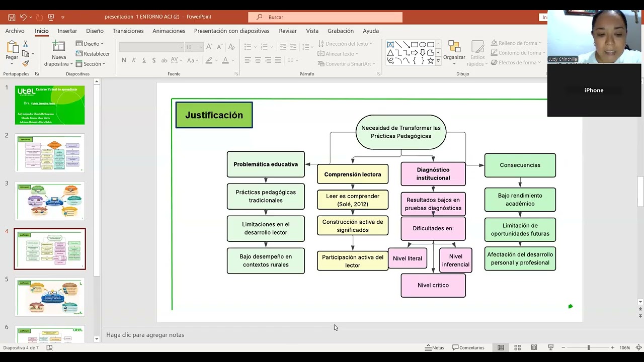Click the Start presentation icon in quick access
The image size is (644, 362).
(x=51, y=17)
